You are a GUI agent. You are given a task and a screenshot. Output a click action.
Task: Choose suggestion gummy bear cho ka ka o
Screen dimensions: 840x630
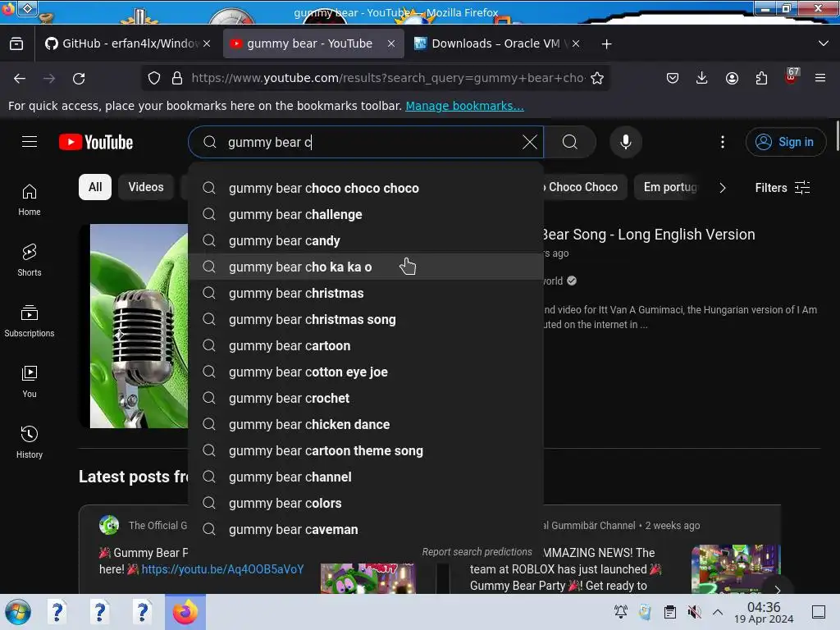click(x=366, y=267)
